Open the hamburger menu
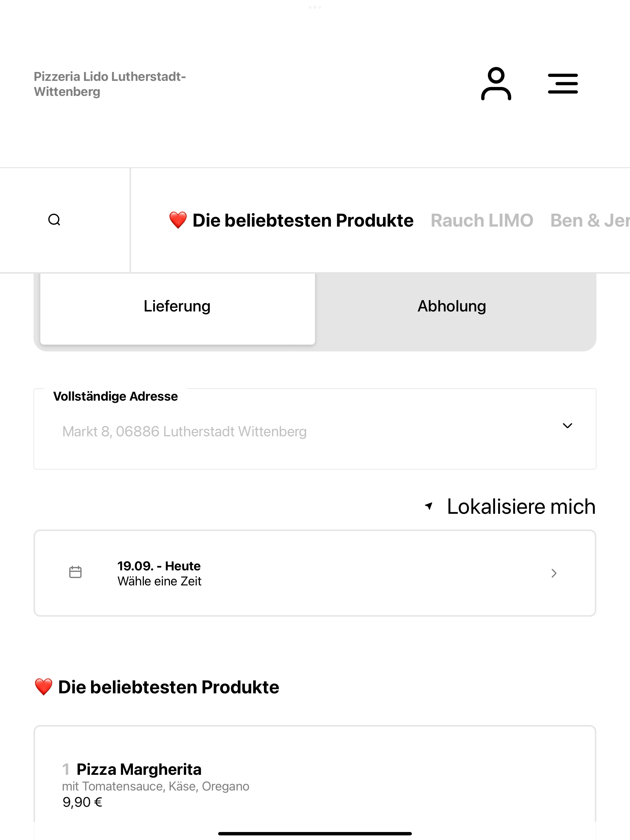This screenshot has width=630, height=840. (563, 84)
